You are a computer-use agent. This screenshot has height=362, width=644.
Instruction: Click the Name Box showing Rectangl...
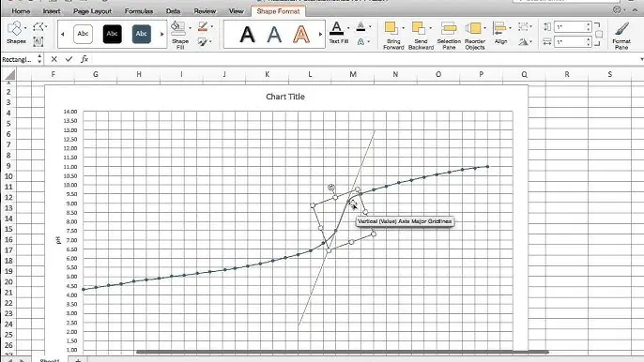click(18, 59)
